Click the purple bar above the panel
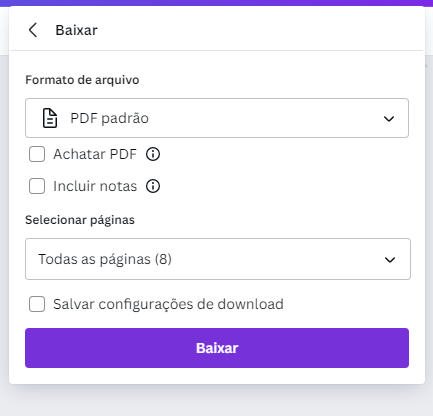The image size is (433, 416). [x=217, y=3]
